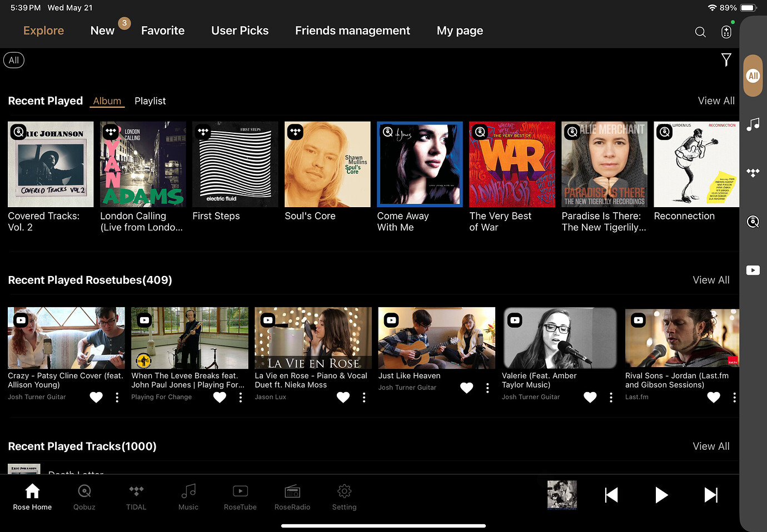Open the My page tab
767x532 pixels.
460,31
